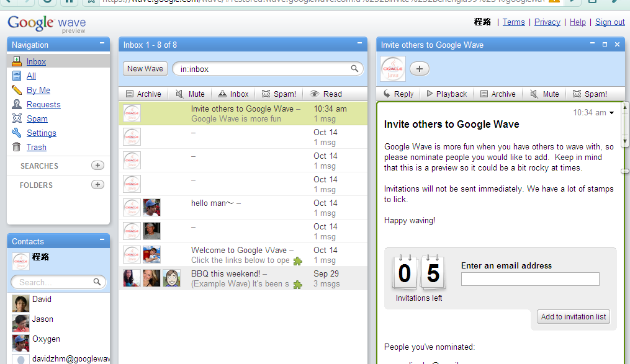The height and width of the screenshot is (364, 630).
Task: Minimize the Navigation panel
Action: pyautogui.click(x=102, y=43)
